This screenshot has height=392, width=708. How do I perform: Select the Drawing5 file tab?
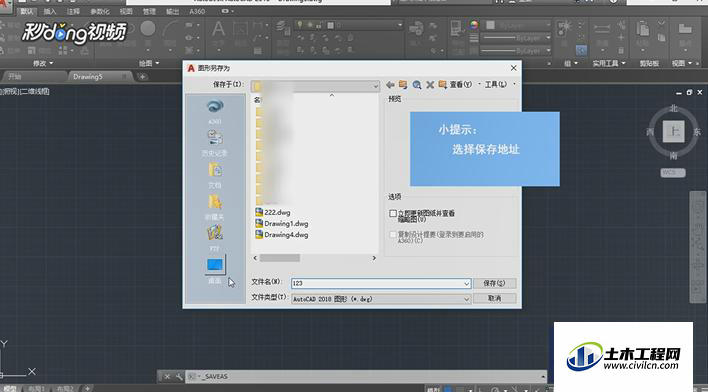[100, 77]
